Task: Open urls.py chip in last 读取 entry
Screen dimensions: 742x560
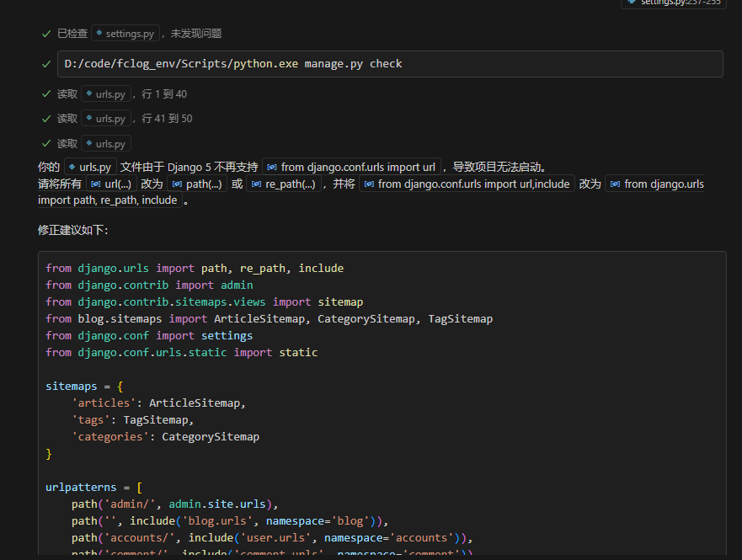Action: (x=105, y=143)
